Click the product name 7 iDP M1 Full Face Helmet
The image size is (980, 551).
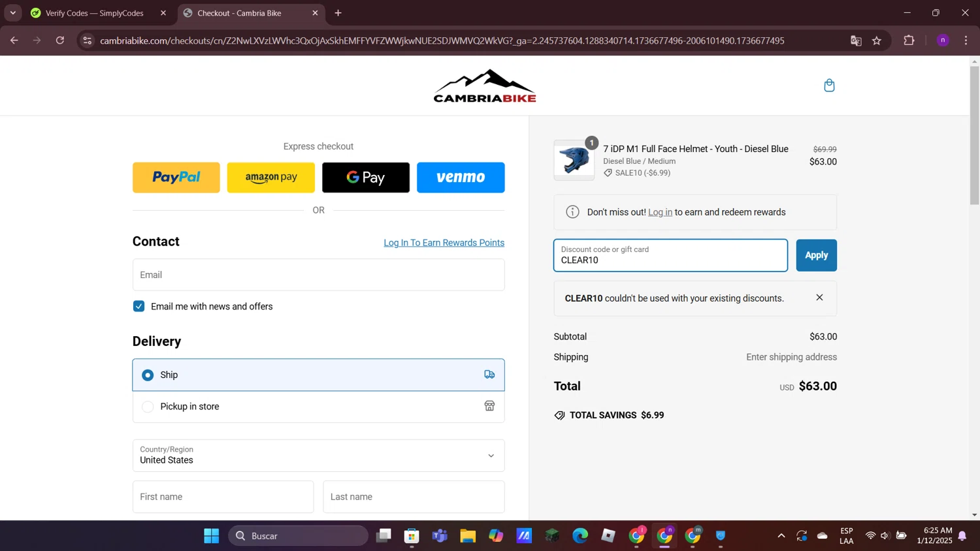[x=695, y=149]
